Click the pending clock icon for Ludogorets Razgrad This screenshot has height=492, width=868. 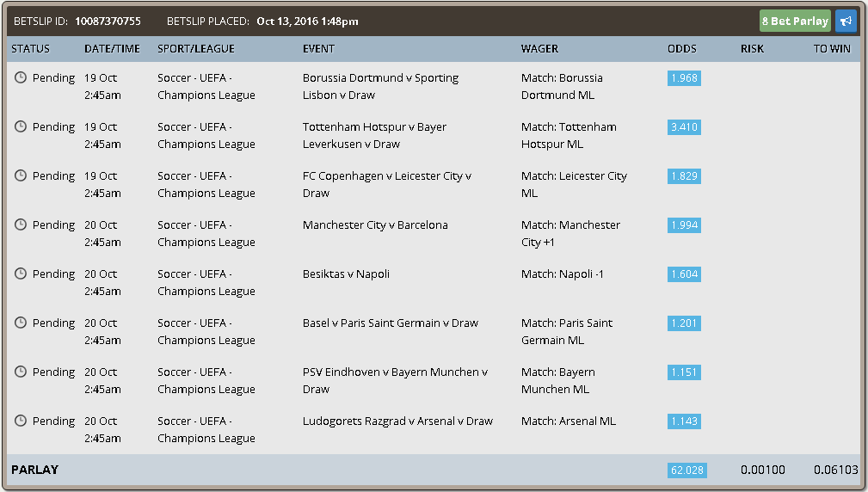tap(21, 421)
